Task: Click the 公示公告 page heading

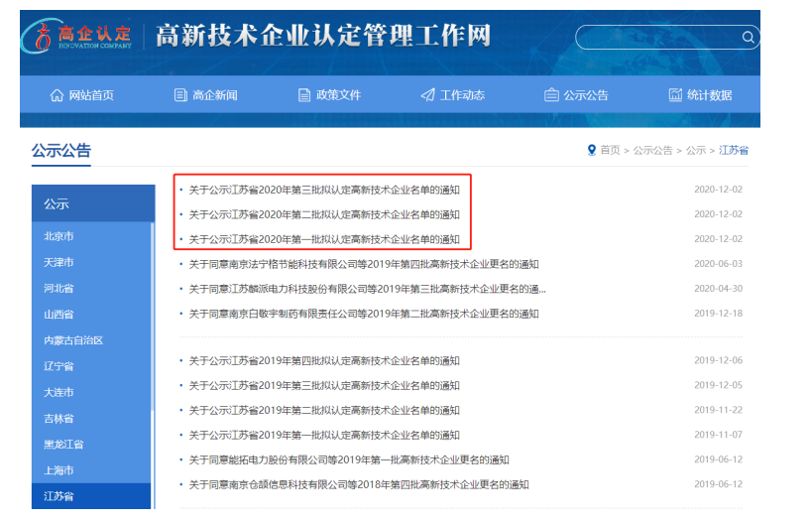Action: click(61, 151)
